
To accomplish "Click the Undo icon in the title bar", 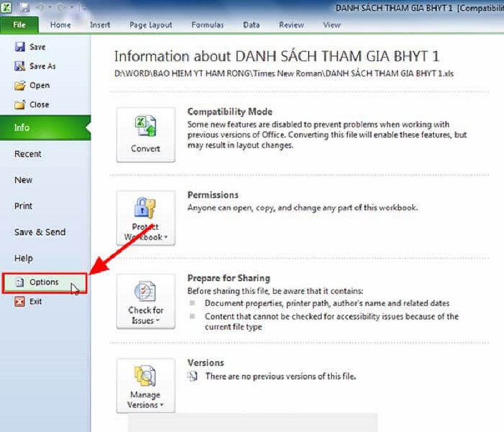I will 40,8.
